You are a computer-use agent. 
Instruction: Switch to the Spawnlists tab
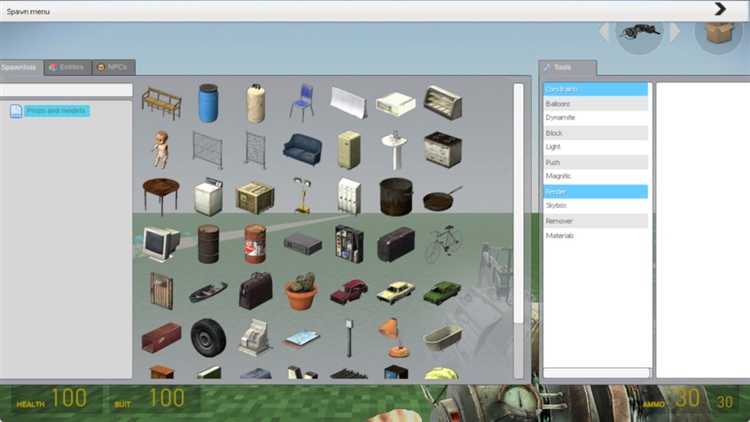pyautogui.click(x=21, y=67)
